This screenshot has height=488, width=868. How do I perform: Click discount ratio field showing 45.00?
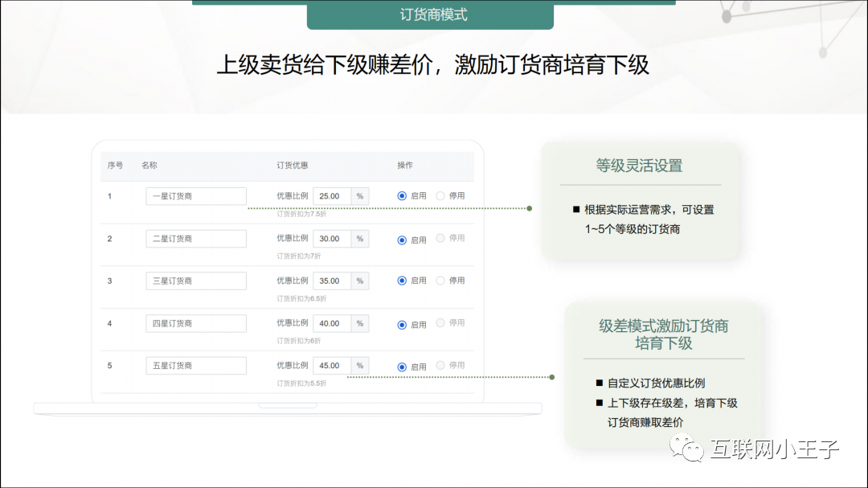tap(332, 366)
